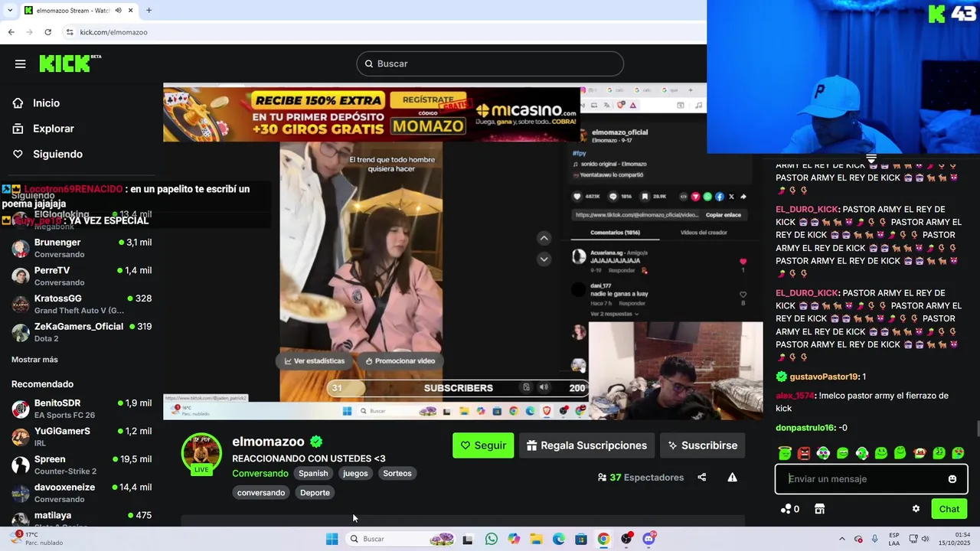This screenshot has width=980, height=551.
Task: Select the lowercase conversando tag
Action: click(261, 493)
